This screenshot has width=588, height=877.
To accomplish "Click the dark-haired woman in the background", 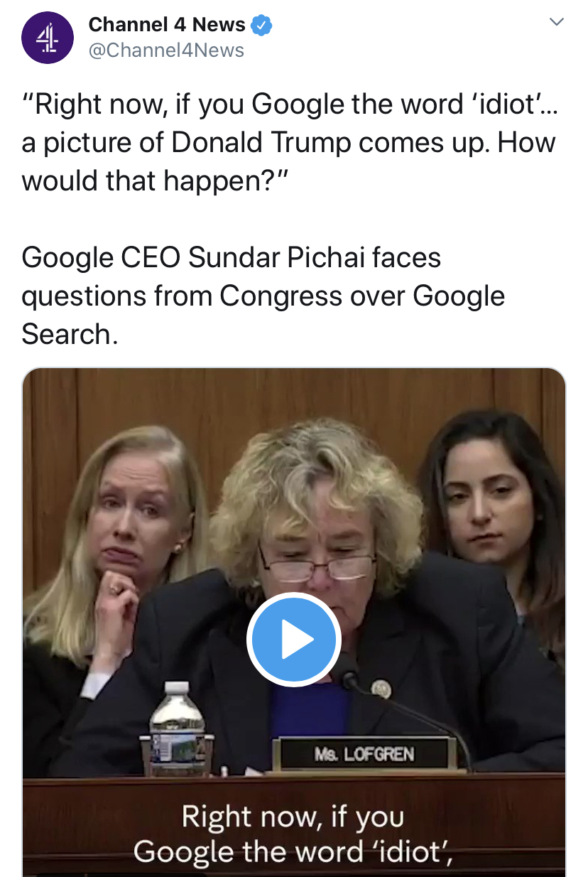I will 490,497.
